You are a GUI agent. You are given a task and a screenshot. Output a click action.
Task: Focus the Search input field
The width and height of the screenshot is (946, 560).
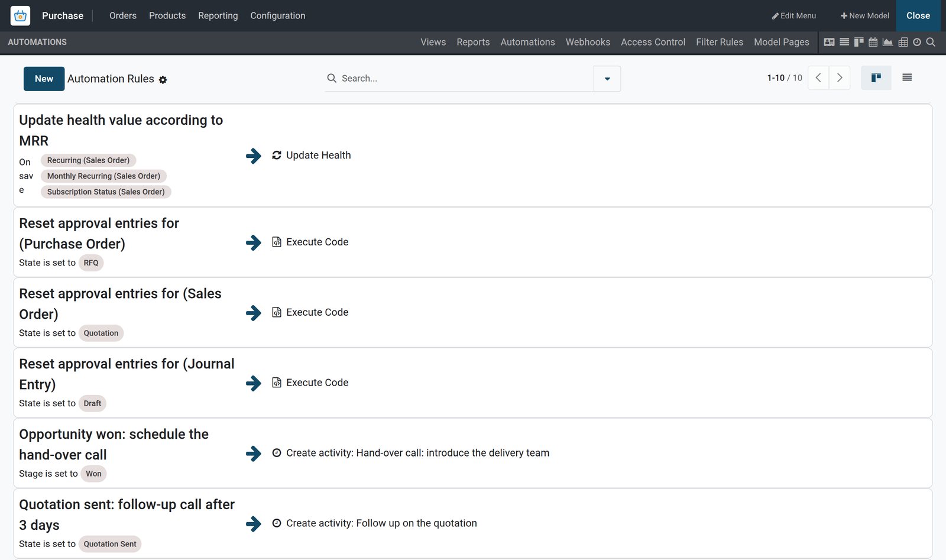[x=465, y=78]
